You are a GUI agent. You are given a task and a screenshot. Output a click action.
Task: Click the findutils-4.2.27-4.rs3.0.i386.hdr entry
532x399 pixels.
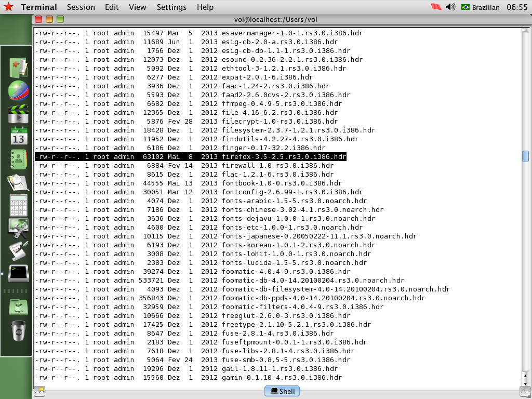[197, 139]
